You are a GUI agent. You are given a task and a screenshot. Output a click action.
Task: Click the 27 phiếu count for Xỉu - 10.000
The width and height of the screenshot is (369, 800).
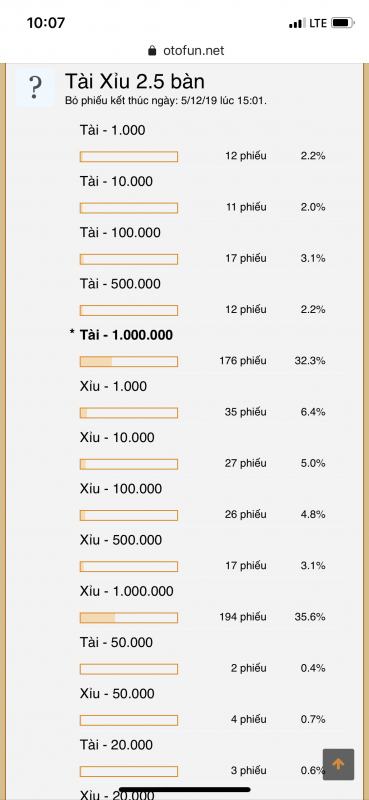click(245, 463)
